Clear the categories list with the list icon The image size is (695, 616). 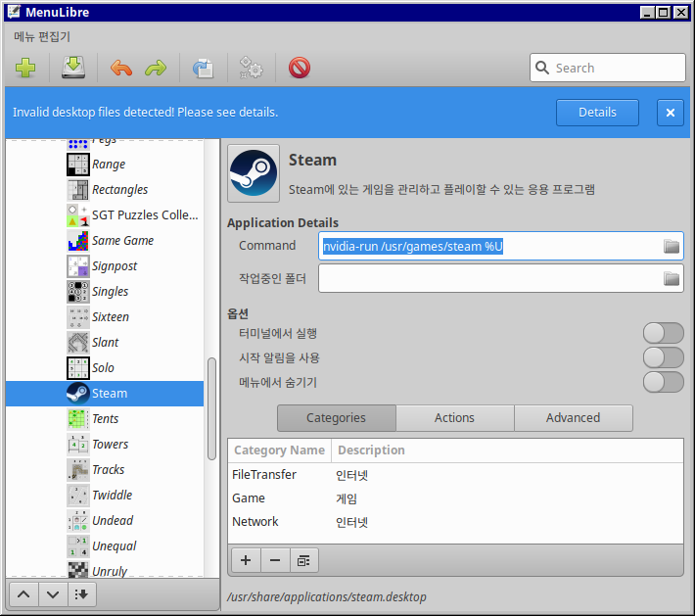(303, 560)
